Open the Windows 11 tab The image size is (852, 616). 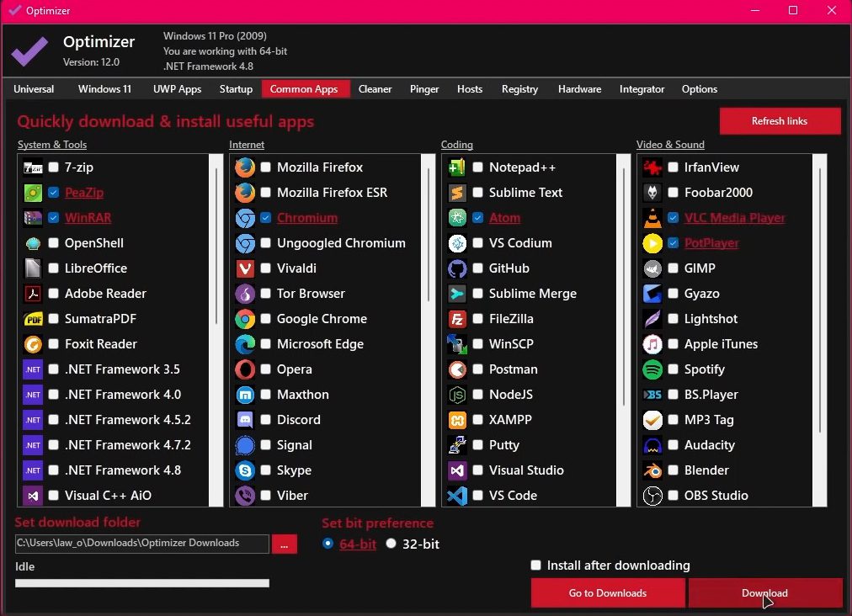pos(105,89)
